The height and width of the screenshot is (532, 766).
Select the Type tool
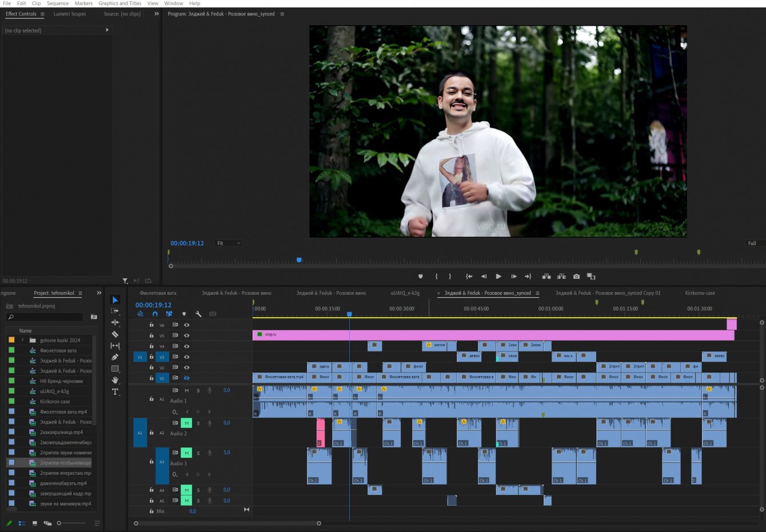(115, 392)
